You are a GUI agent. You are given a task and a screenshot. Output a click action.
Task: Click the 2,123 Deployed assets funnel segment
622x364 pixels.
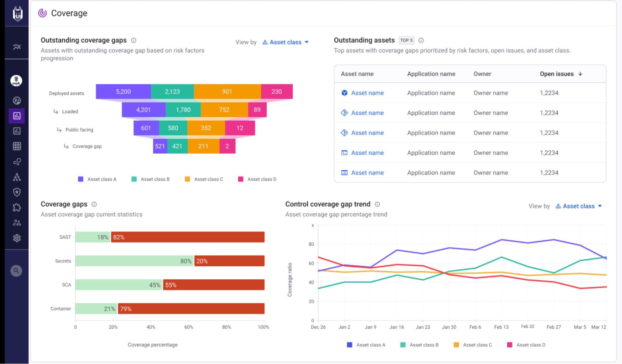(172, 91)
